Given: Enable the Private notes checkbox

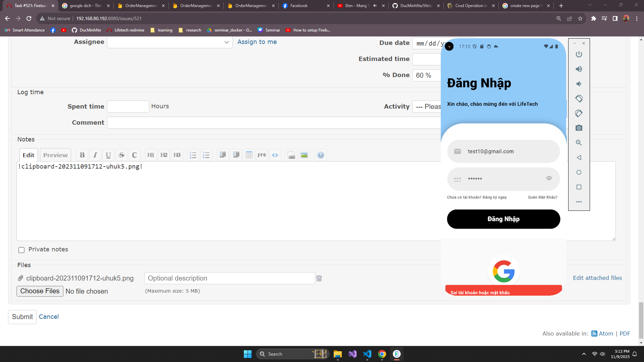Looking at the screenshot, I should [x=21, y=250].
